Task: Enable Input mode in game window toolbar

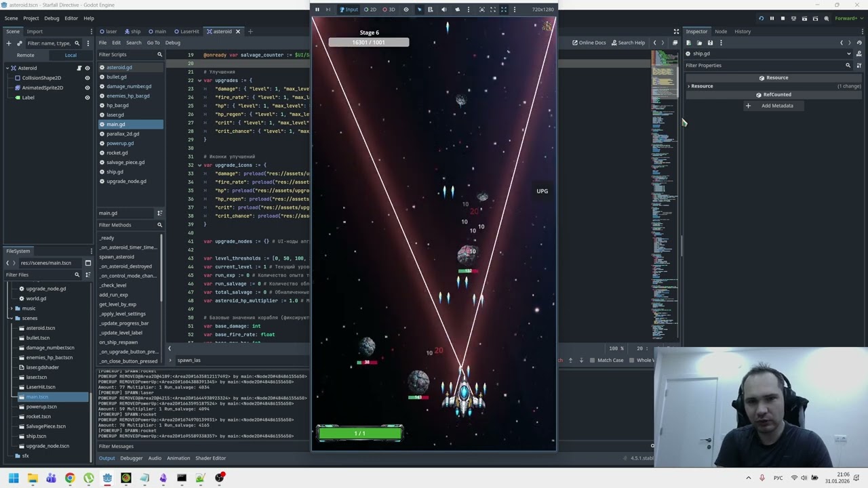Action: pyautogui.click(x=349, y=9)
